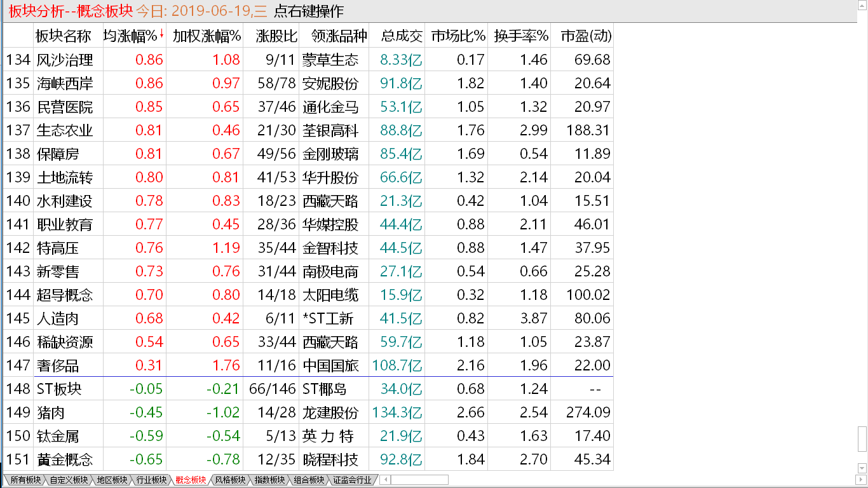Sort by the 加权涨幅% column header
Image resolution: width=868 pixels, height=488 pixels.
point(206,36)
